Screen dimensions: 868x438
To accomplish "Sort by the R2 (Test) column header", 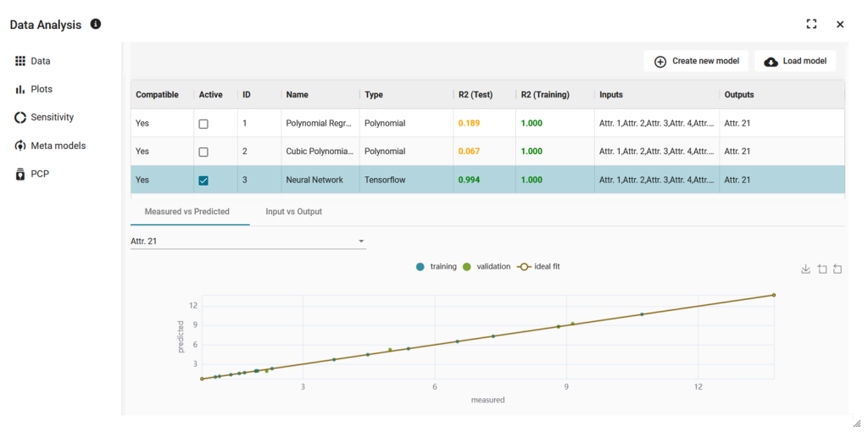I will point(476,95).
